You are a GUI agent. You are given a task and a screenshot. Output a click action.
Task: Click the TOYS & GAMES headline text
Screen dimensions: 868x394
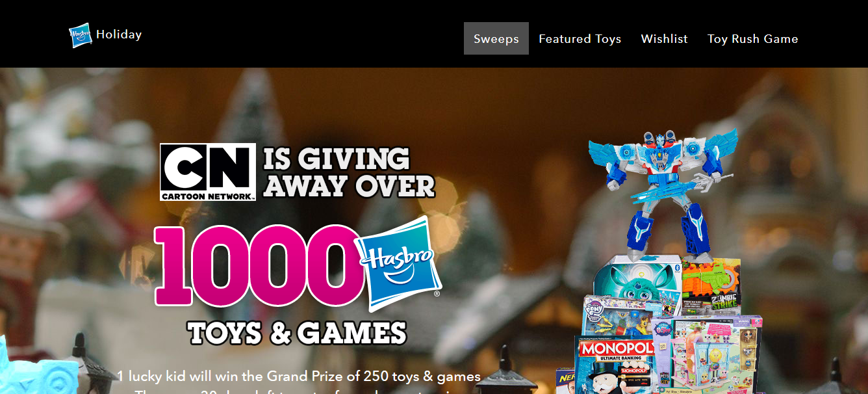[297, 333]
